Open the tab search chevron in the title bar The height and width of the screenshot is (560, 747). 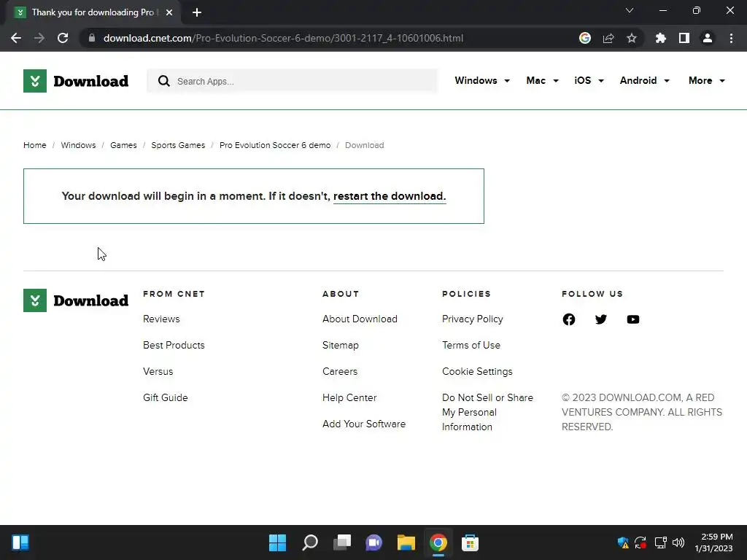coord(630,10)
